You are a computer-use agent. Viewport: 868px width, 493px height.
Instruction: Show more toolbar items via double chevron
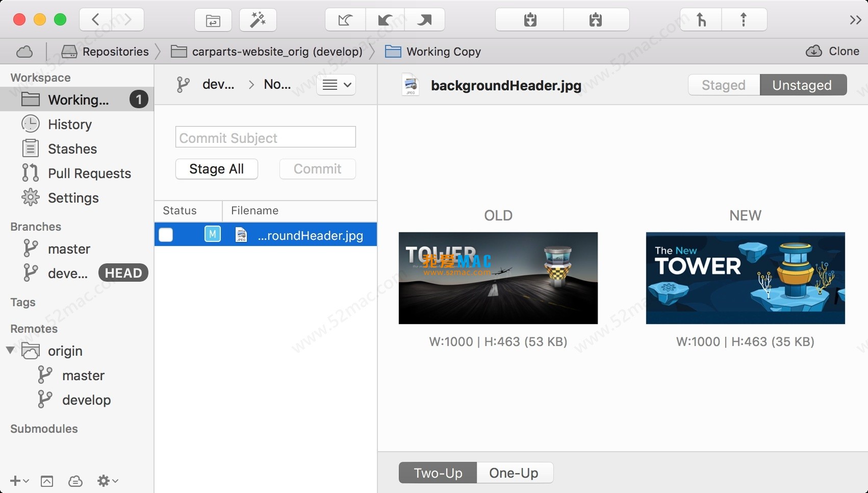point(855,20)
